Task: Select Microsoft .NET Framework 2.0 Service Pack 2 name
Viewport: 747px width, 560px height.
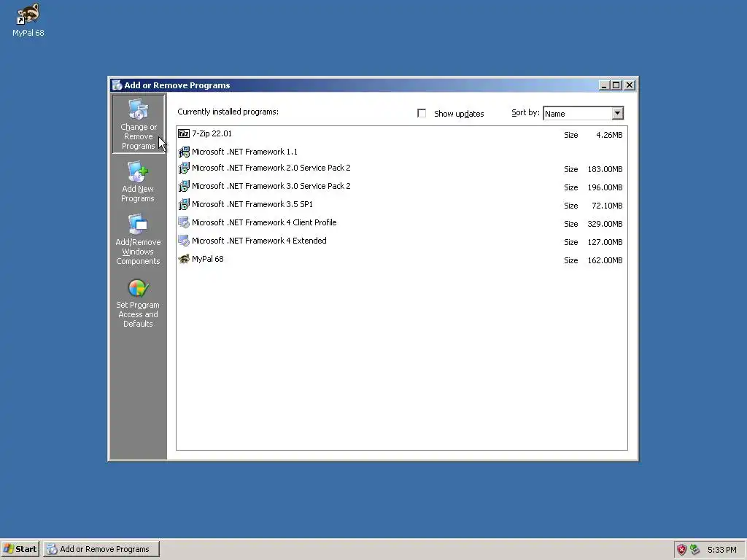Action: pos(271,168)
